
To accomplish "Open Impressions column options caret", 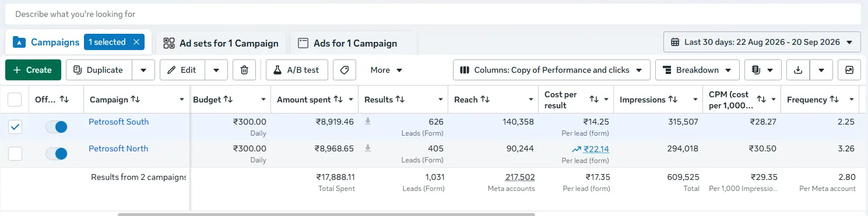I will (x=695, y=100).
